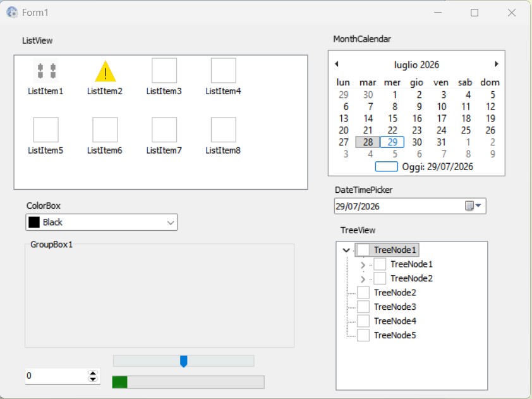Select TreeNode4 label in TreeView

coord(395,321)
